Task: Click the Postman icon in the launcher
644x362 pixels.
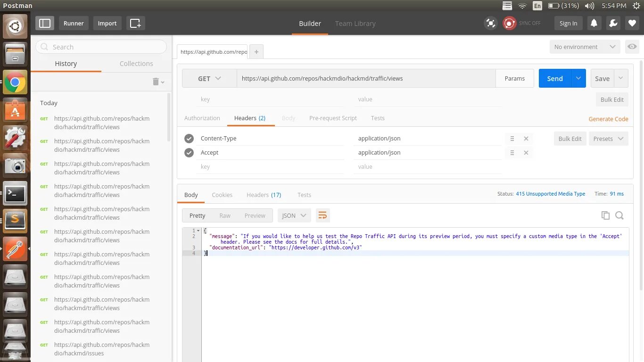Action: tap(15, 248)
